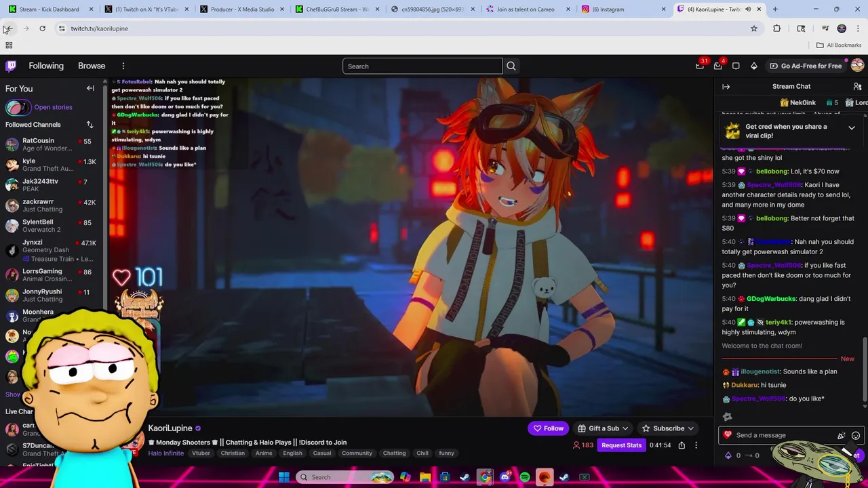868x488 pixels.
Task: Click GDogWarbucks username in chat
Action: 771,299
